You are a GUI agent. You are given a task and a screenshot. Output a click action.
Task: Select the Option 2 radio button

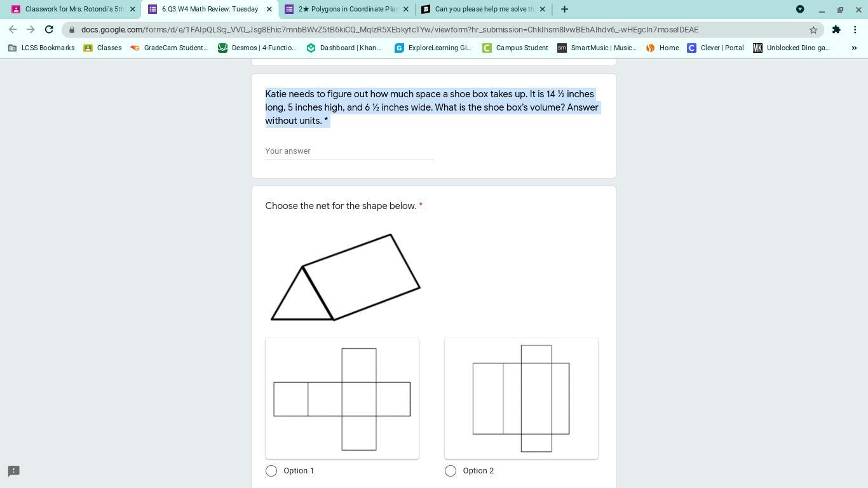451,471
